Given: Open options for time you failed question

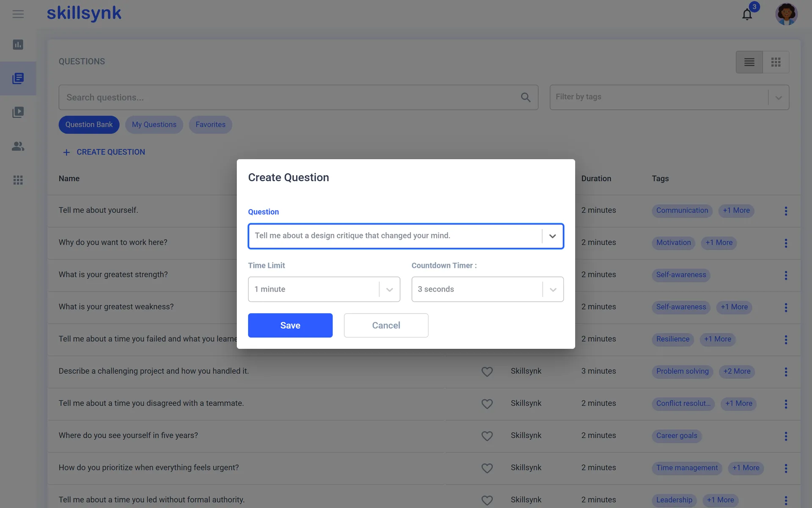Looking at the screenshot, I should [x=786, y=340].
